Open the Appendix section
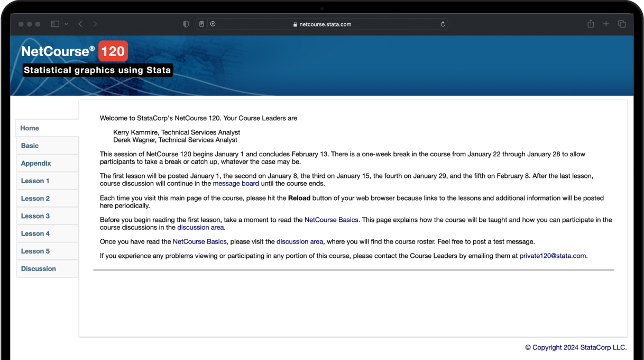 coord(36,163)
